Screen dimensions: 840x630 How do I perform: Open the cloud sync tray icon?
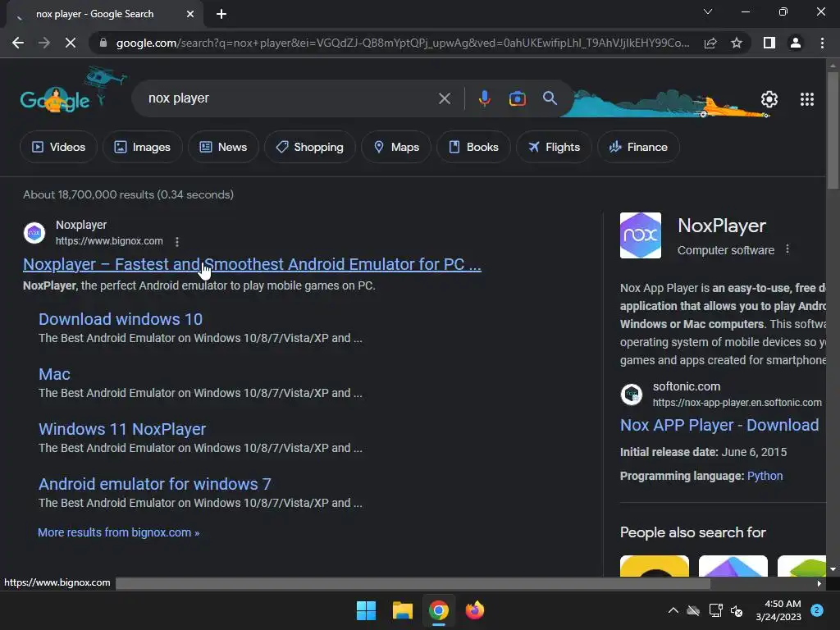[x=693, y=610]
